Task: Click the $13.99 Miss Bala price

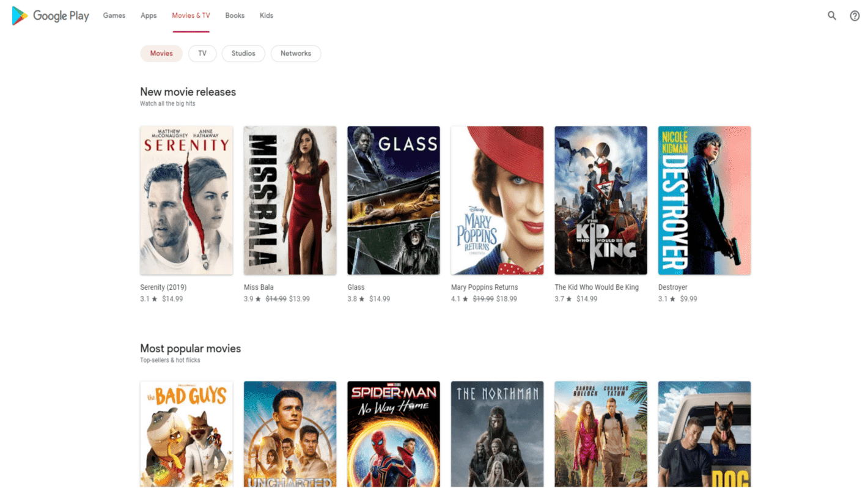Action: point(300,299)
